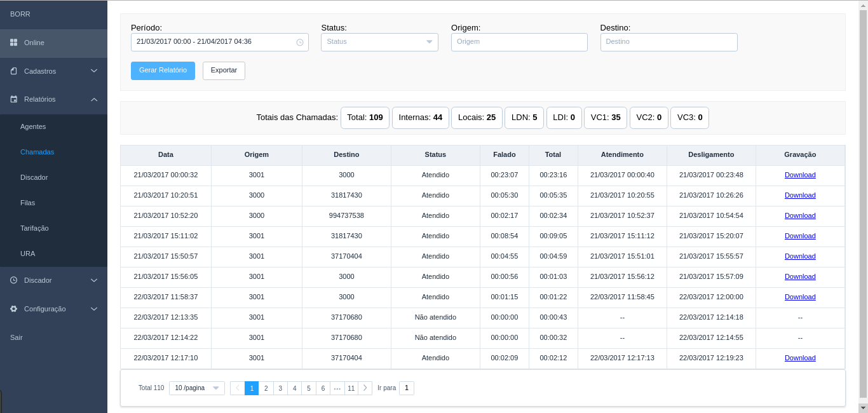This screenshot has width=868, height=413.
Task: Expand the Cadastros menu chevron
Action: coord(94,71)
